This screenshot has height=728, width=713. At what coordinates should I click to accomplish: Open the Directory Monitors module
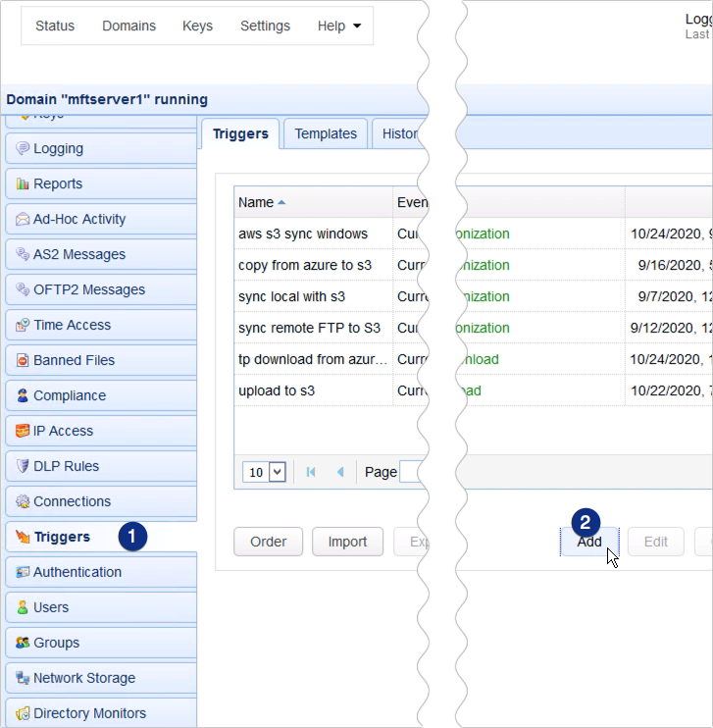(101, 712)
